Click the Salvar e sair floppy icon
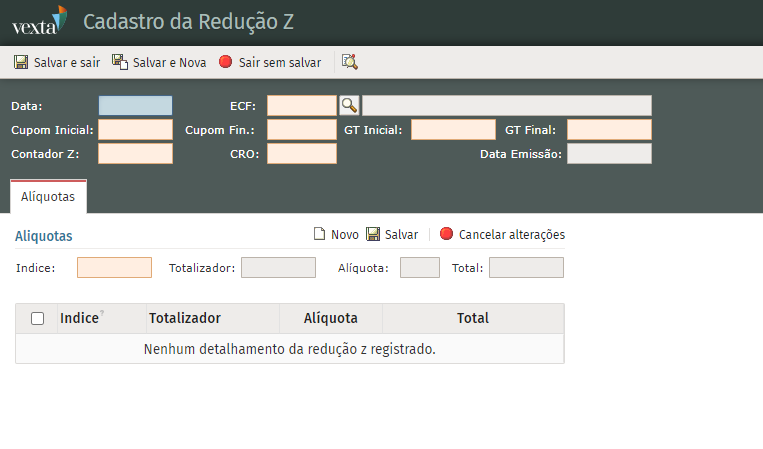 pyautogui.click(x=21, y=62)
